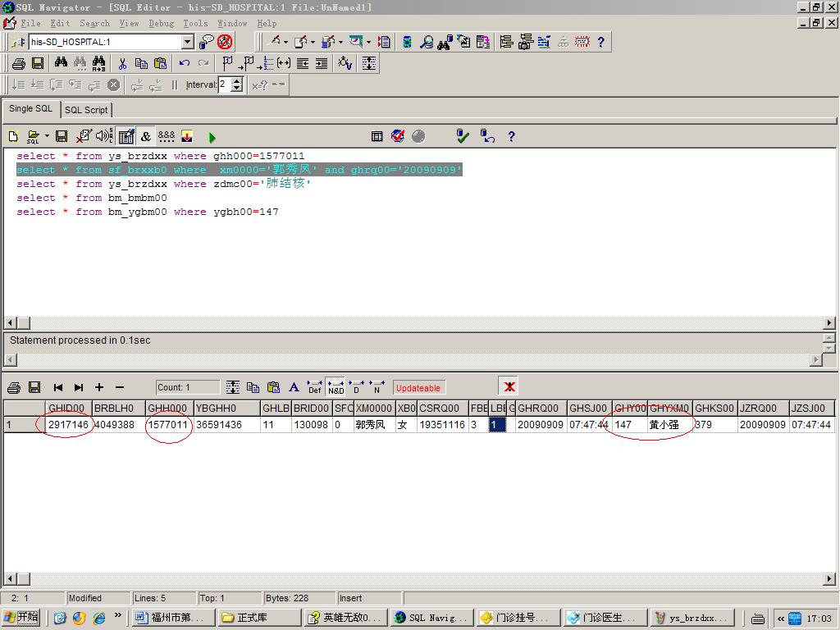Click the GHID00 column header
Screen dimensions: 840x630
(x=69, y=409)
